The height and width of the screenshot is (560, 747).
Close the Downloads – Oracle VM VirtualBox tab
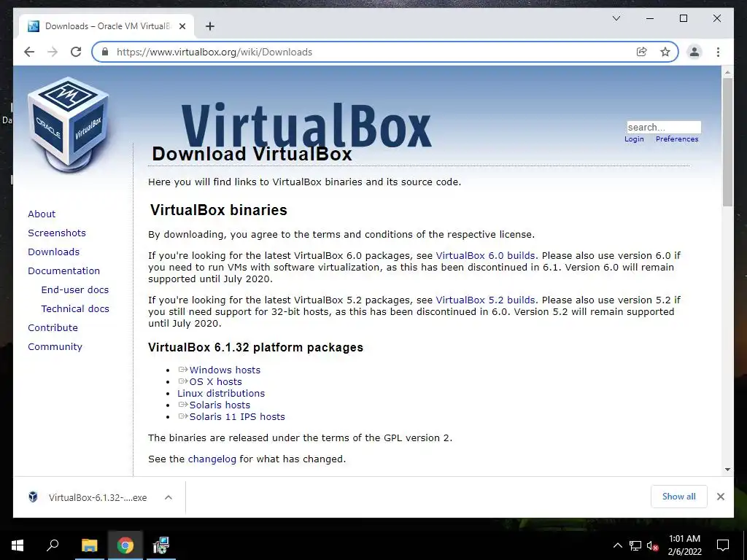pyautogui.click(x=182, y=26)
